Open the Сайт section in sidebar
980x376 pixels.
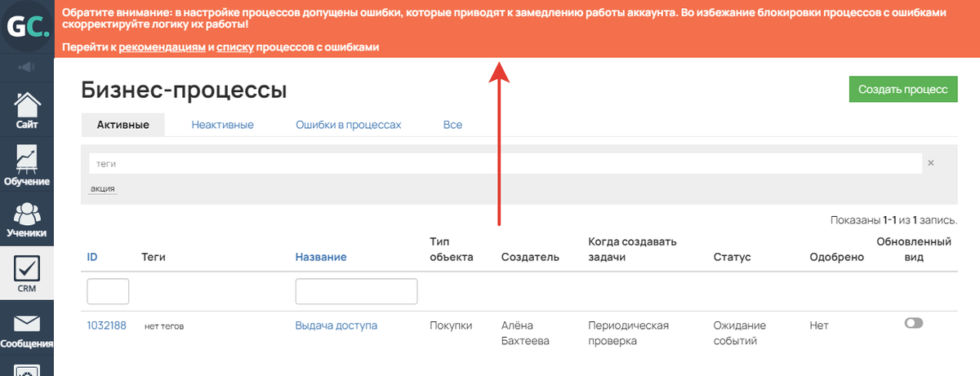(26, 111)
